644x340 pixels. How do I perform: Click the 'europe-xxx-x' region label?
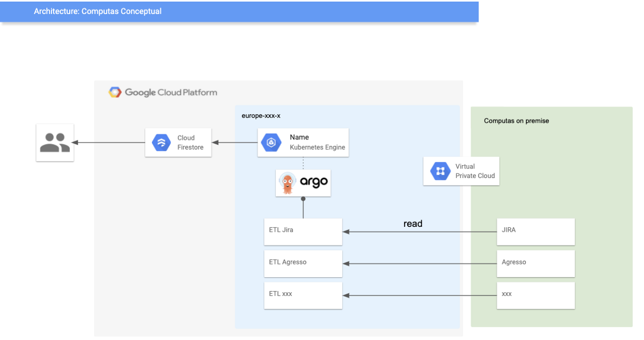pos(261,116)
